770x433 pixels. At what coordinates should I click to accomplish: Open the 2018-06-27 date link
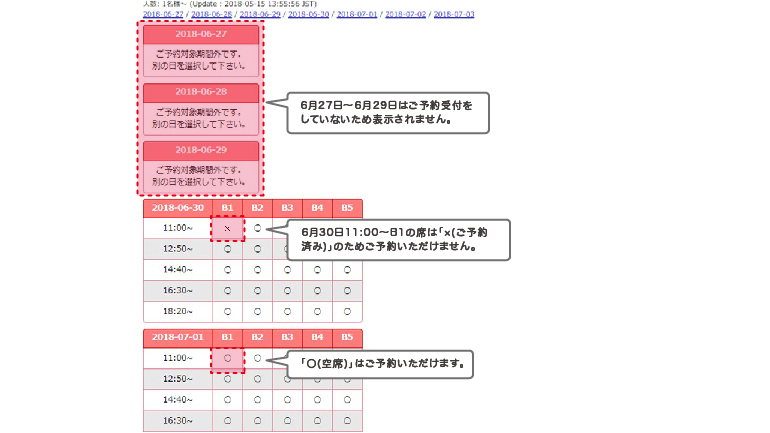163,15
